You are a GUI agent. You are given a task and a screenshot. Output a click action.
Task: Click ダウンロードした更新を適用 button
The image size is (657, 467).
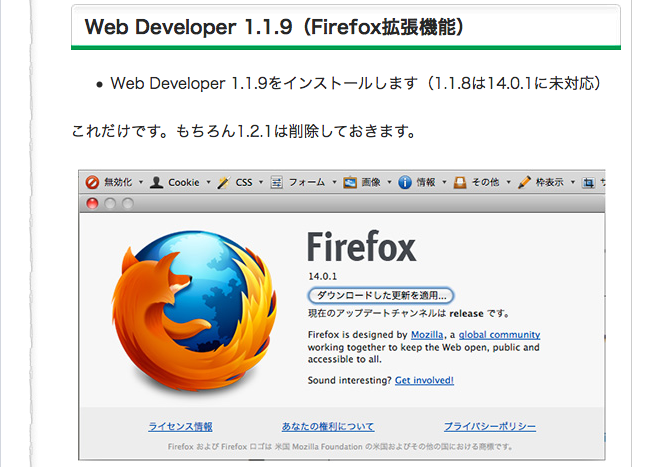(381, 295)
